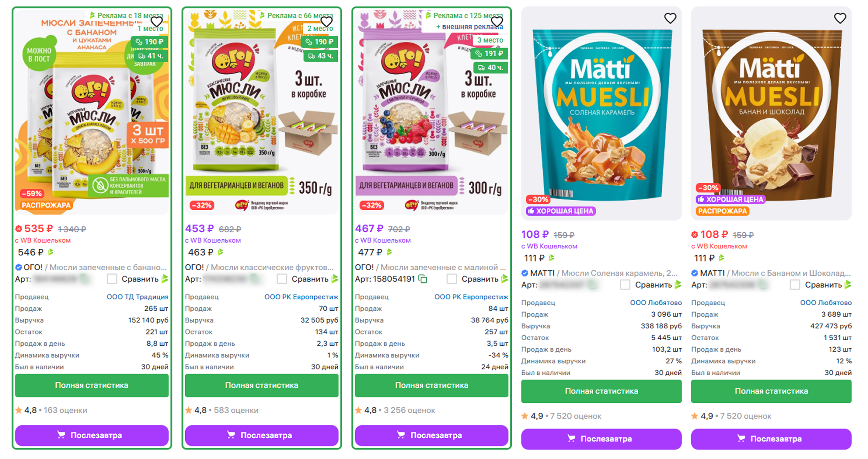Check Сравнить for ООО ТД Традиция product
This screenshot has height=459, width=868.
pyautogui.click(x=112, y=279)
